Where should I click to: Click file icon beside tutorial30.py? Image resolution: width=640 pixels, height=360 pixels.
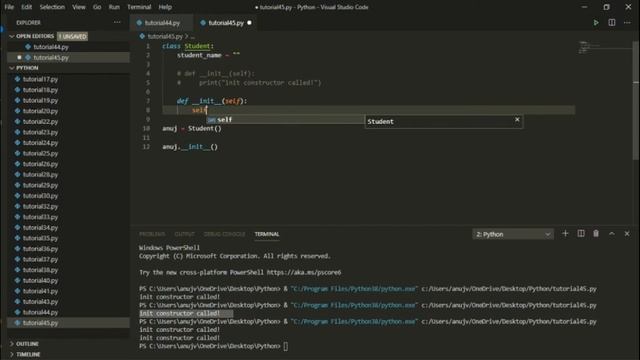[18, 196]
